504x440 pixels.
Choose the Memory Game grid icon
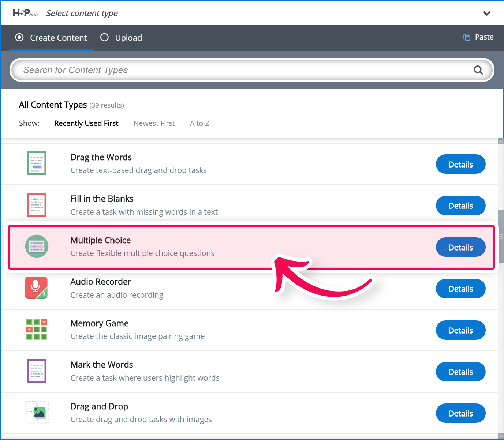click(37, 329)
